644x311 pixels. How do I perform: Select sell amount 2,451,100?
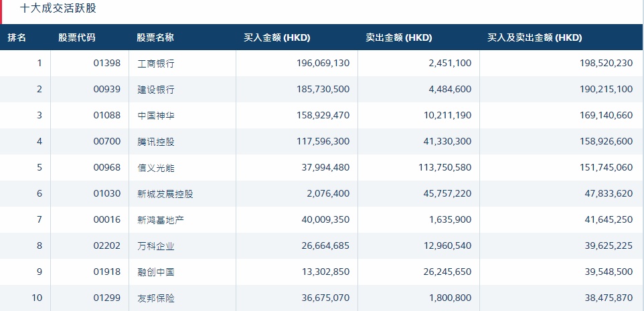point(449,63)
